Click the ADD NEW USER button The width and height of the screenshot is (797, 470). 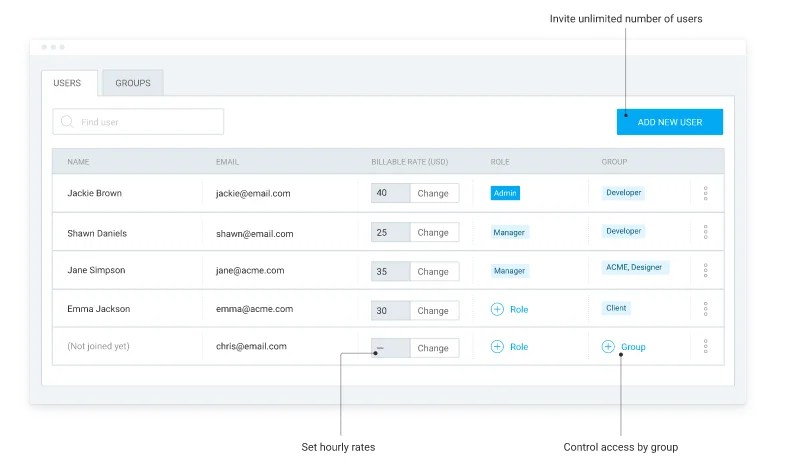pos(669,122)
